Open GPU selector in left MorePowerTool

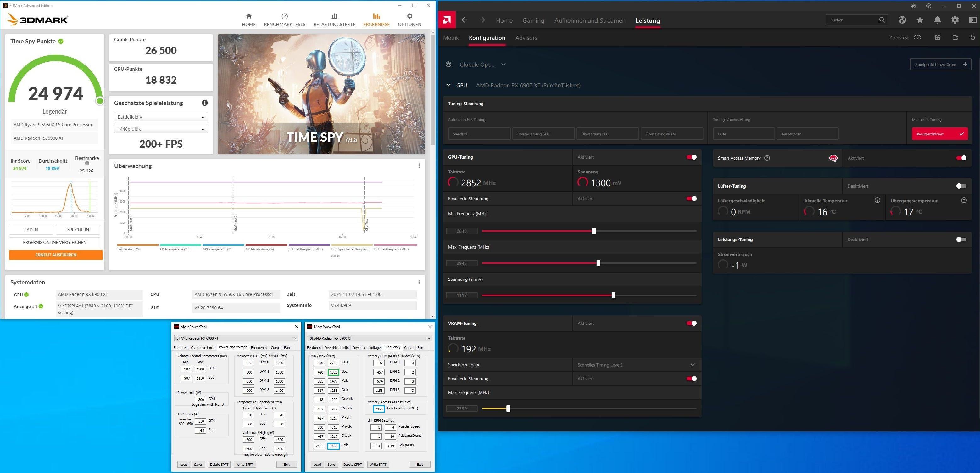[x=236, y=338]
